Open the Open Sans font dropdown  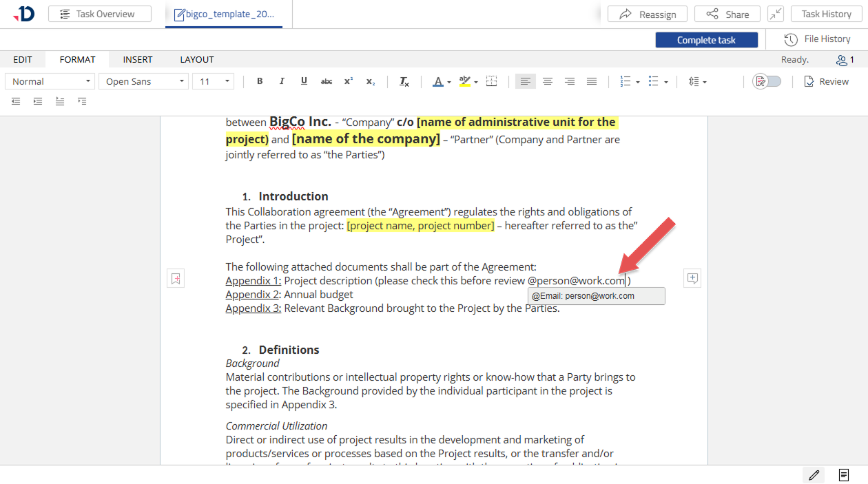pos(143,81)
